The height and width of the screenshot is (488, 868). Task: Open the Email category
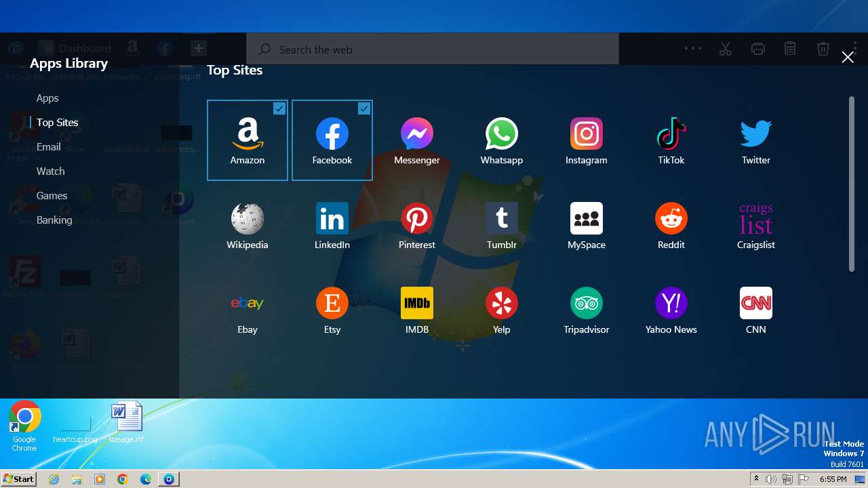(x=49, y=147)
